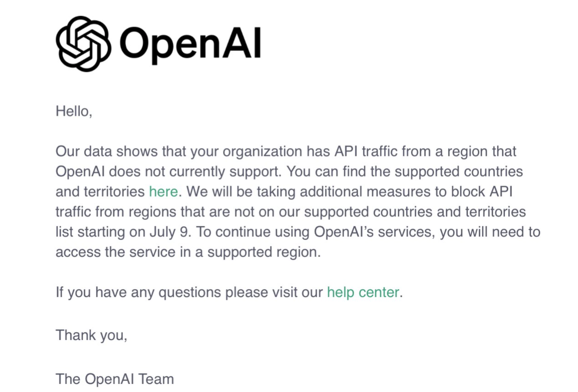Click the phrase "access the service"
Viewport: 578px width, 392px height.
115,252
